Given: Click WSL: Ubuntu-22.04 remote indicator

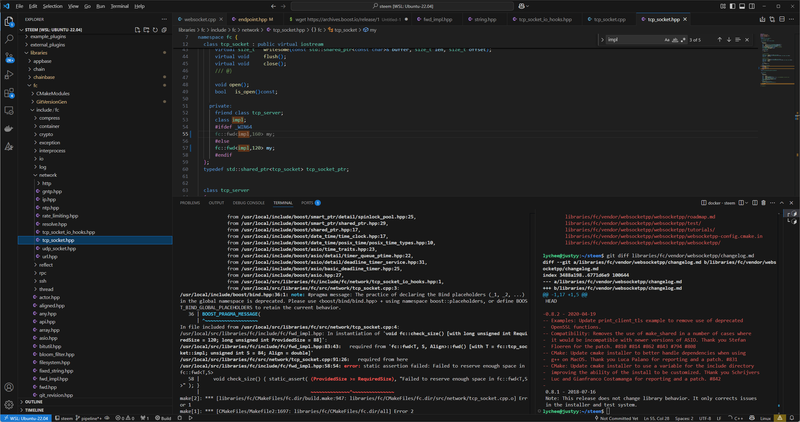Looking at the screenshot, I should point(26,418).
